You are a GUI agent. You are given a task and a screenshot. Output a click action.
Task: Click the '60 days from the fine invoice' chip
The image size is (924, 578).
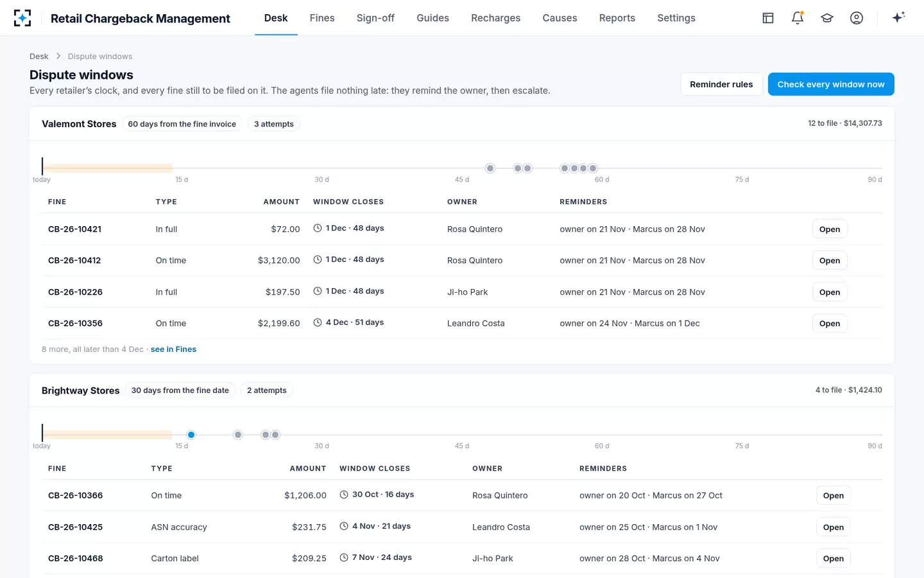pos(182,124)
